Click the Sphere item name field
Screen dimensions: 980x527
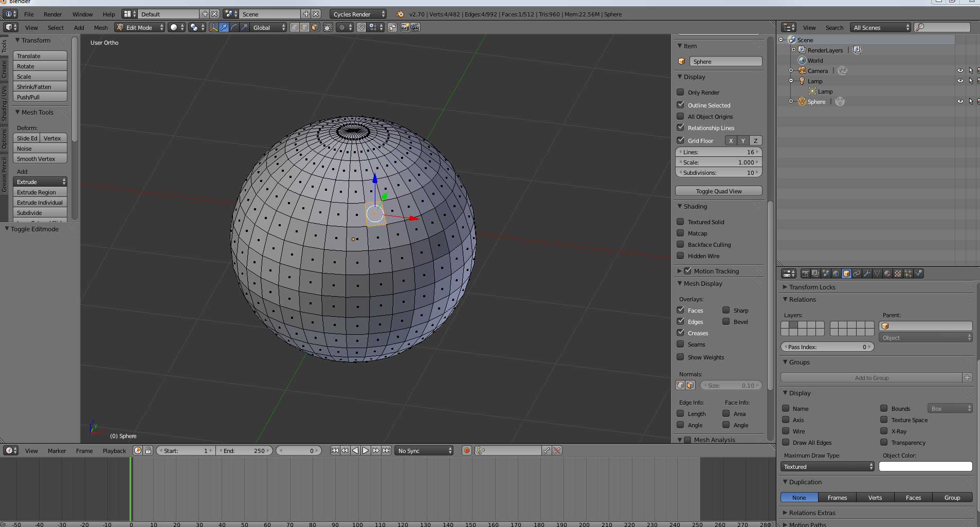[725, 61]
